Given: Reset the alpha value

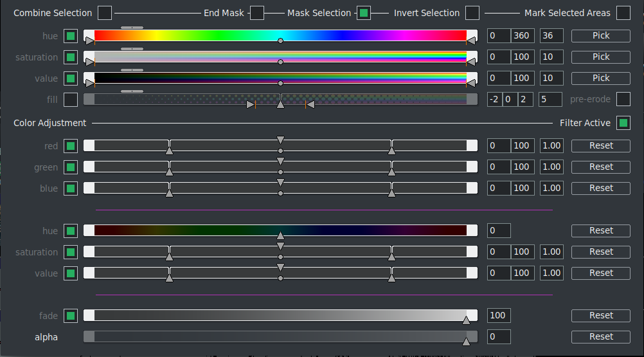Looking at the screenshot, I should (601, 336).
